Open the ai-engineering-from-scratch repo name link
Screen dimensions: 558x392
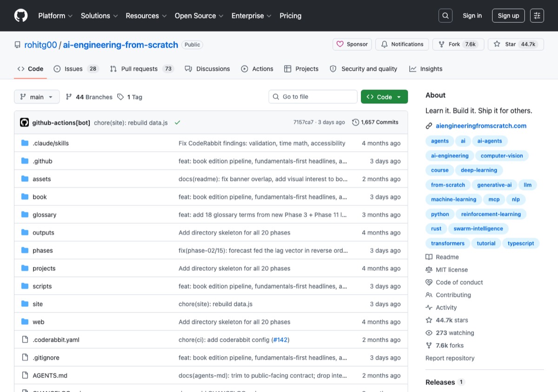coord(120,45)
